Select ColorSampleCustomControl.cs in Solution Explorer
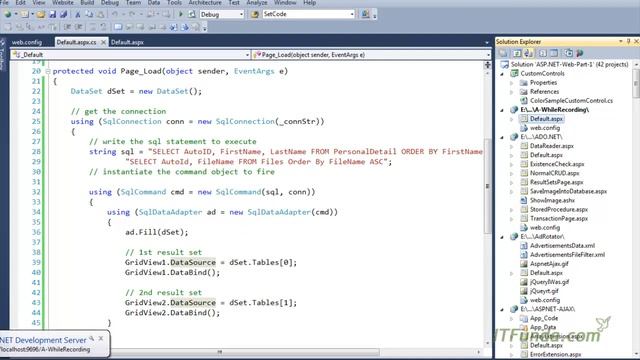This screenshot has height=360, width=640. point(571,101)
